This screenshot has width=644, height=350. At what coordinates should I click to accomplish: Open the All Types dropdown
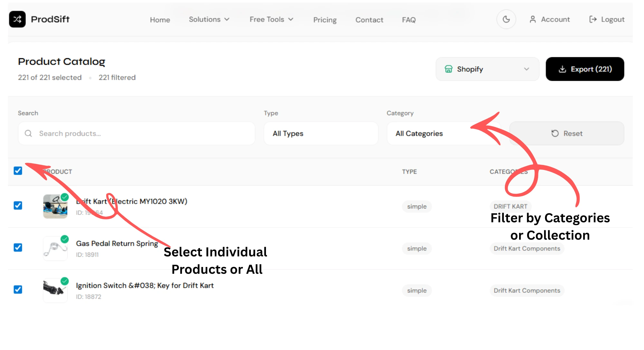click(321, 134)
